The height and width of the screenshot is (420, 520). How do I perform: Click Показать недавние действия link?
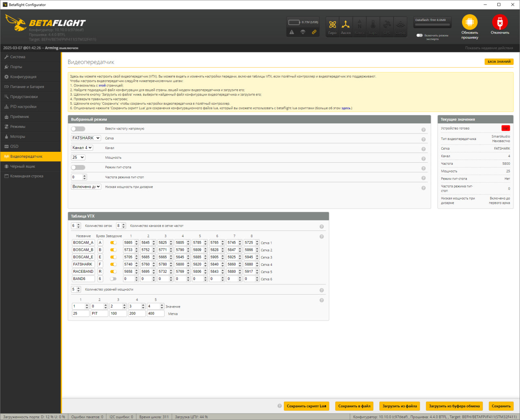(489, 48)
